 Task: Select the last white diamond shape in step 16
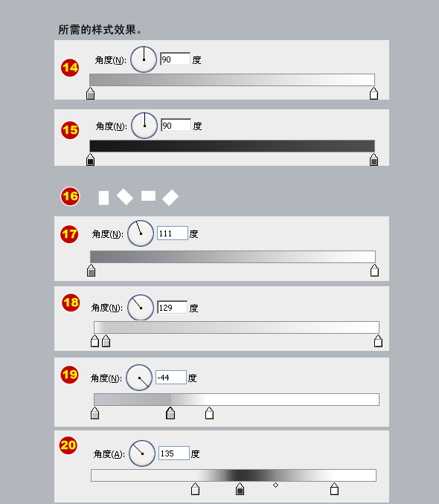(170, 197)
